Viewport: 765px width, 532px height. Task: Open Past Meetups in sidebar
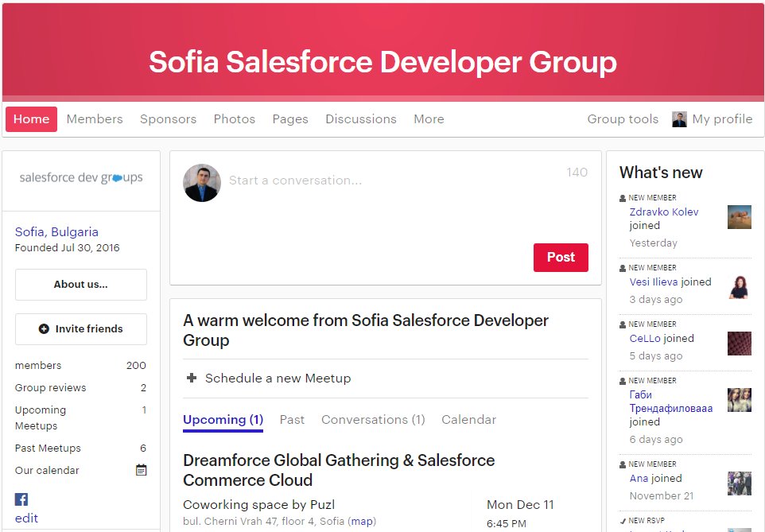pyautogui.click(x=80, y=448)
